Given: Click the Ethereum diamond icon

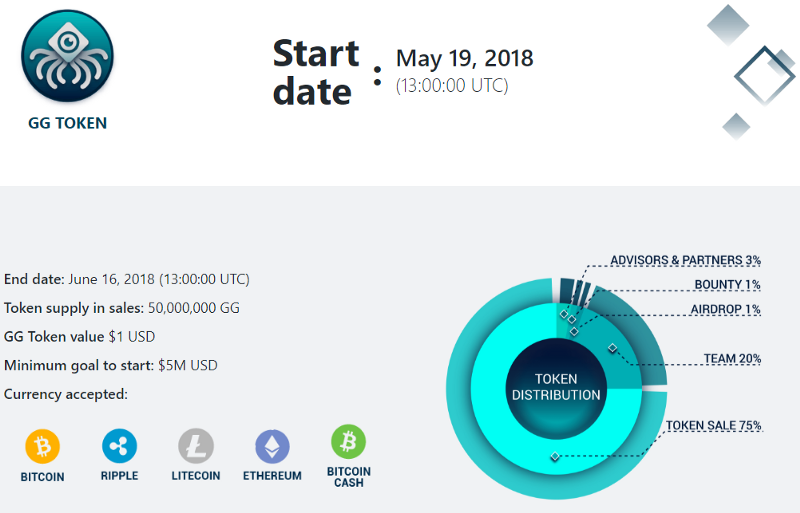Looking at the screenshot, I should tap(272, 445).
